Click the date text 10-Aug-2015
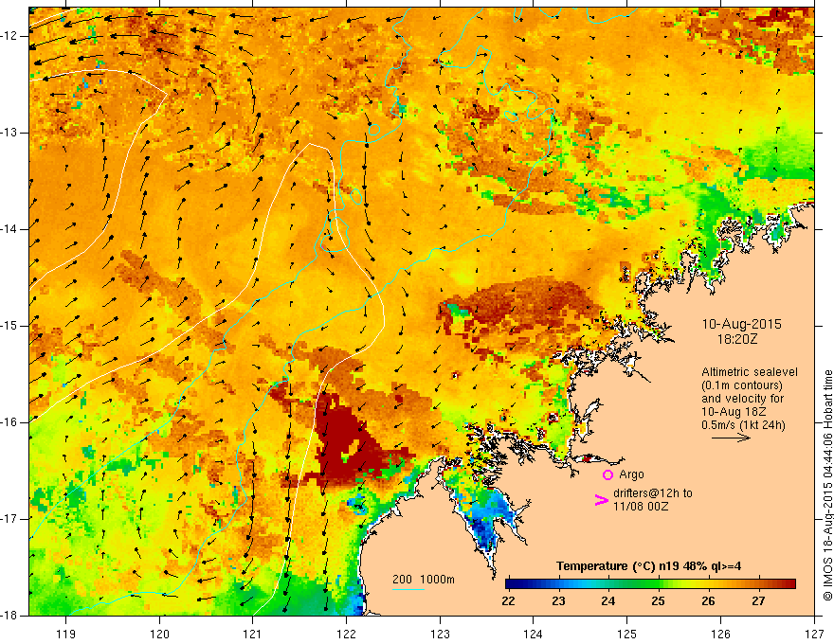834x644 pixels. pos(741,324)
